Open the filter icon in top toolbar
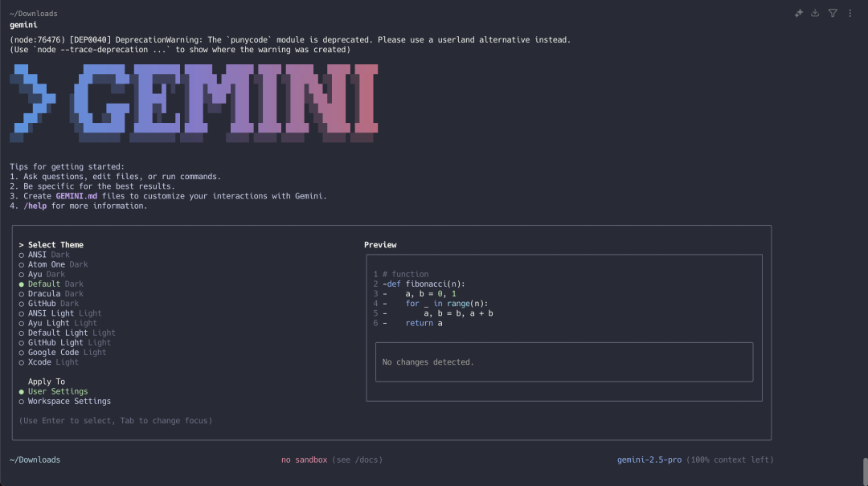 point(833,14)
